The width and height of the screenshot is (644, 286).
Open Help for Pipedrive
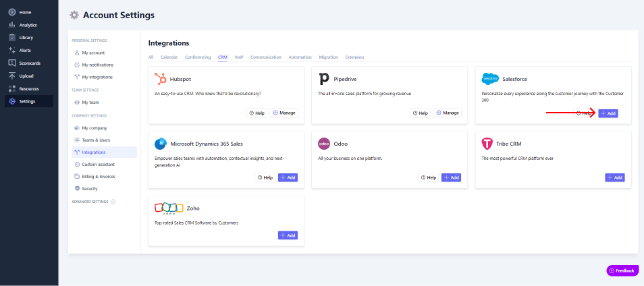pyautogui.click(x=420, y=113)
